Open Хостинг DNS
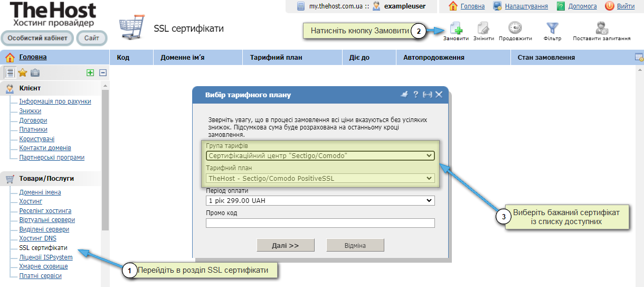 (x=37, y=238)
